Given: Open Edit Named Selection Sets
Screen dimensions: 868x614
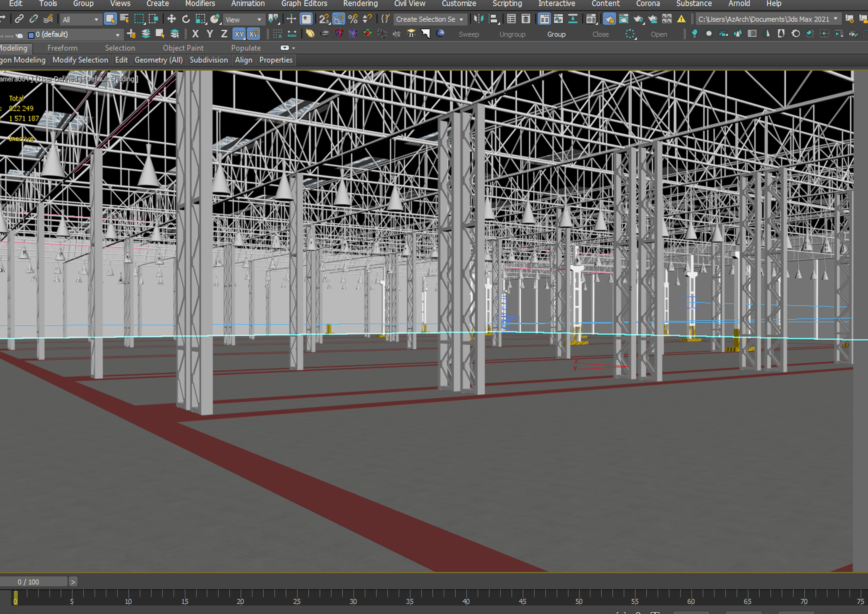Looking at the screenshot, I should tap(385, 19).
